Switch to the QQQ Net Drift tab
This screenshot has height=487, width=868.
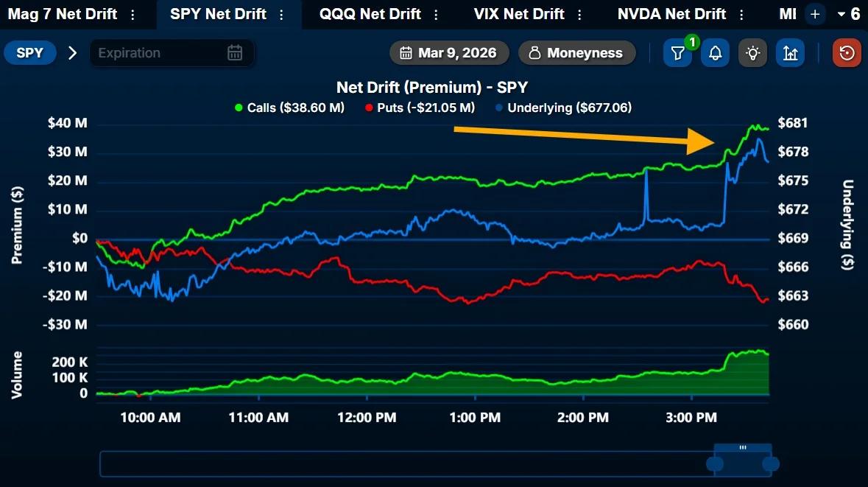(368, 13)
